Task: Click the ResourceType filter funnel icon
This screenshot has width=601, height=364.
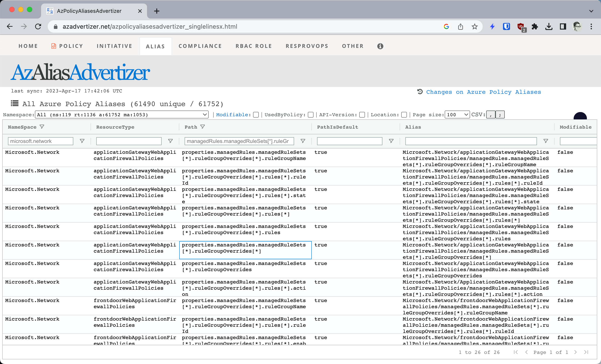Action: coord(170,141)
